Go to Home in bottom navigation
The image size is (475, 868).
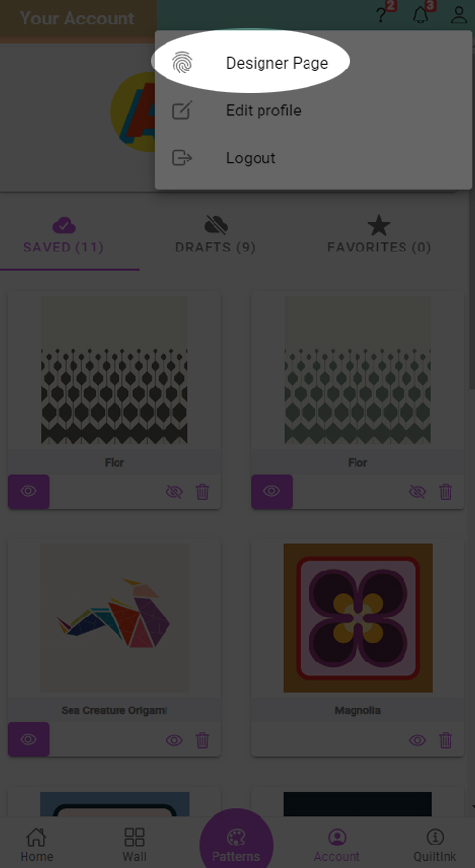(x=36, y=845)
